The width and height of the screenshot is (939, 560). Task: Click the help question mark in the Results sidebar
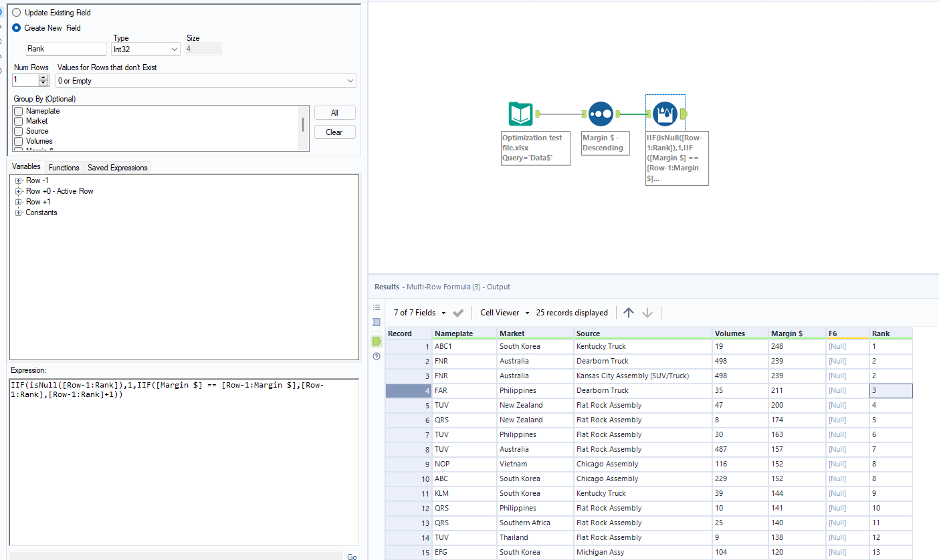(x=376, y=357)
